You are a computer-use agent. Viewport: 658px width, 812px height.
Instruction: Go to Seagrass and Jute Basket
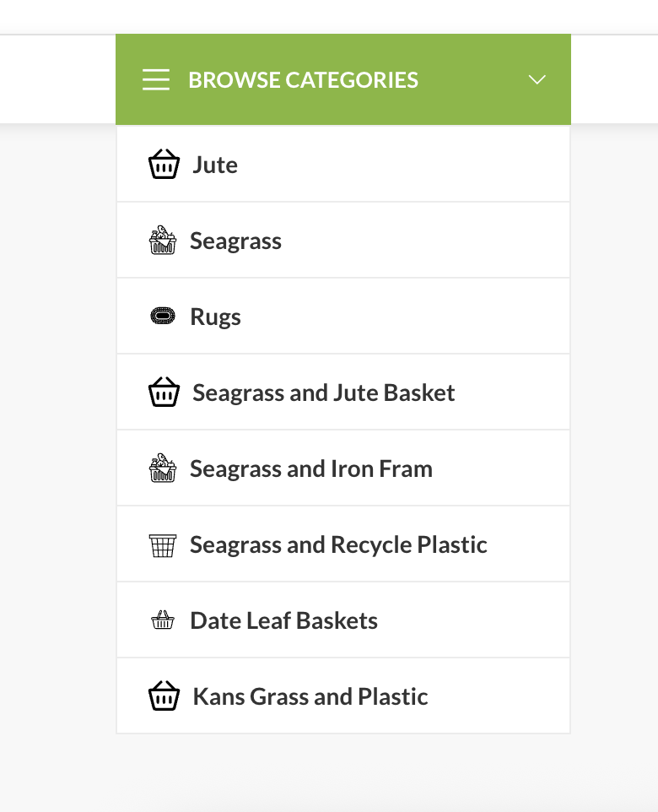pos(343,392)
